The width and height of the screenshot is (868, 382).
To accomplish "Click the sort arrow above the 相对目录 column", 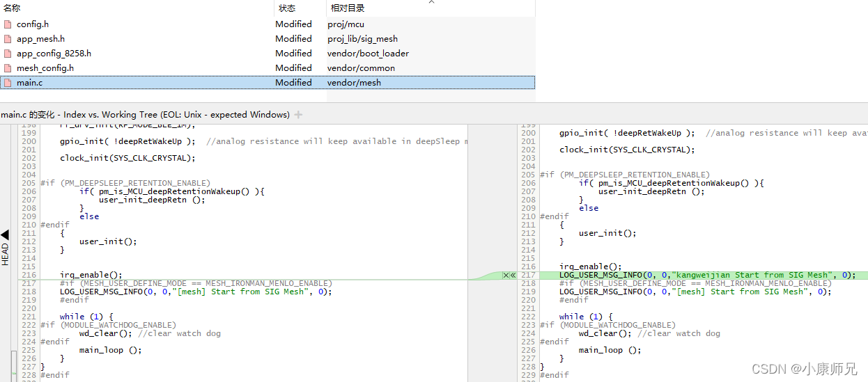I will 431,2.
